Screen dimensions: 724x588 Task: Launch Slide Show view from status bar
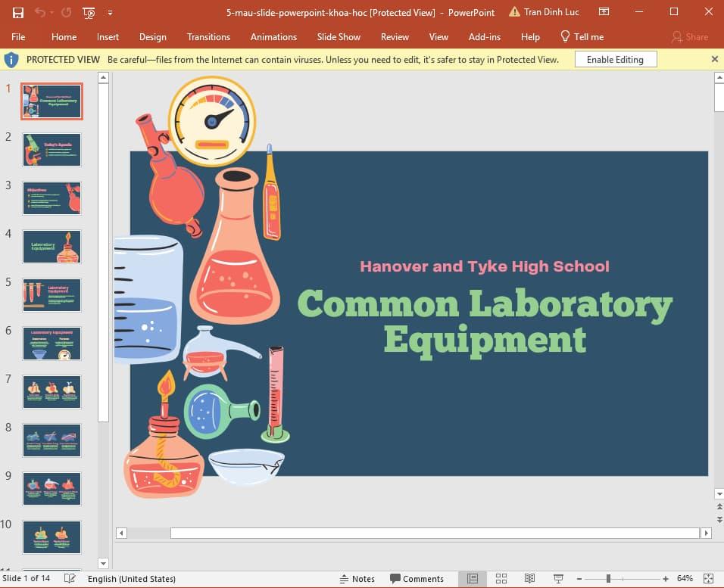click(x=558, y=579)
